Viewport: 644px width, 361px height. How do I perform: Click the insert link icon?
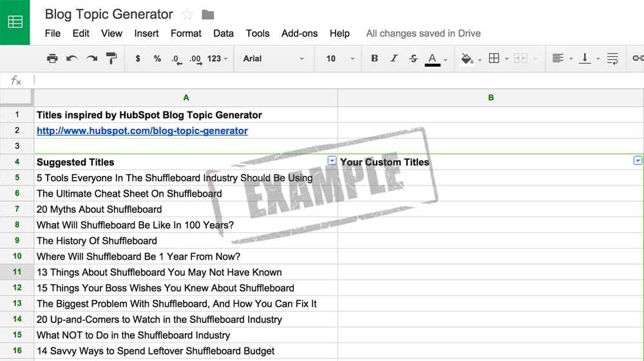click(x=638, y=59)
